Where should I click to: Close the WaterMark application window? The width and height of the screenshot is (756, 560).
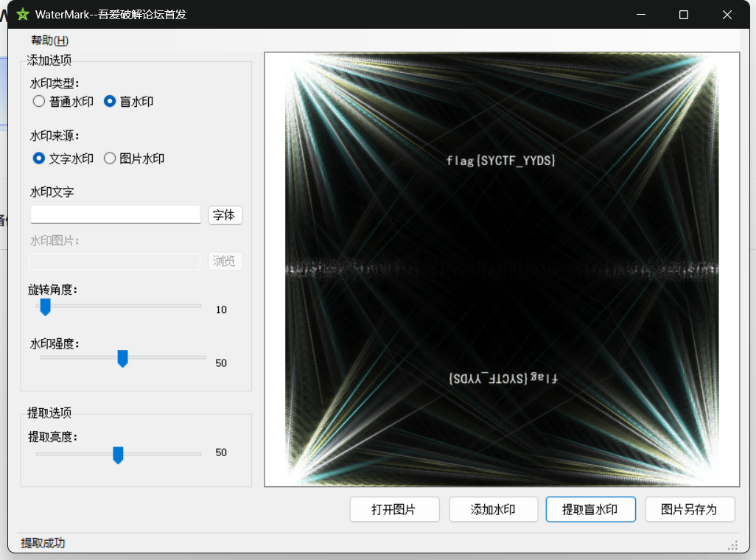727,15
